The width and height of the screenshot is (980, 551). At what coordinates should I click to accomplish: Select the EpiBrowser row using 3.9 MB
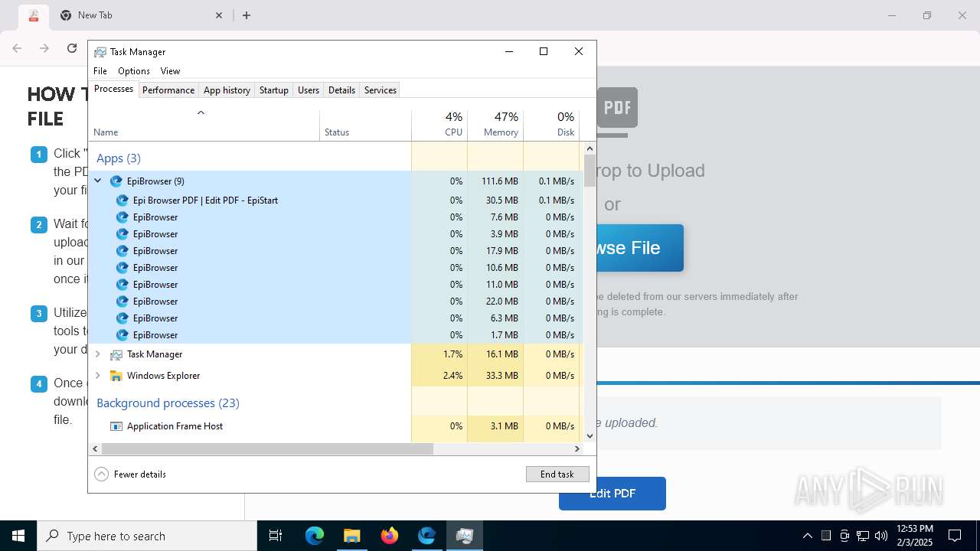point(336,234)
